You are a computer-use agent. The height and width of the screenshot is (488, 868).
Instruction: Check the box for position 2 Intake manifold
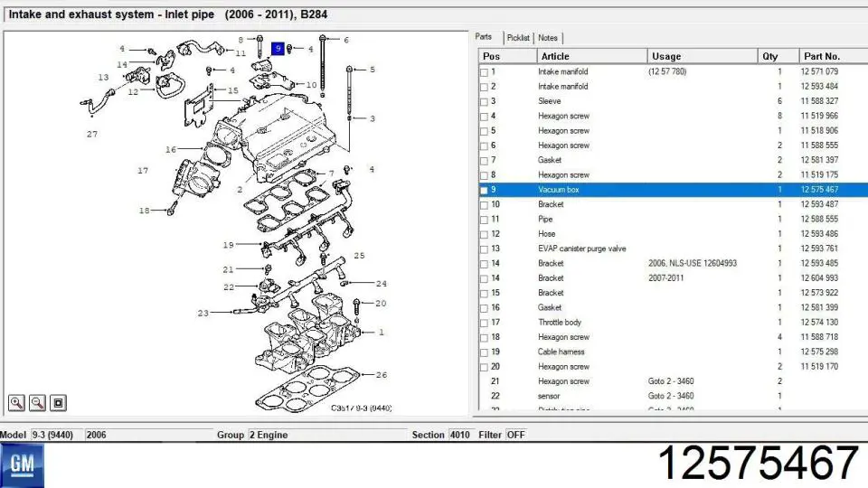(485, 87)
